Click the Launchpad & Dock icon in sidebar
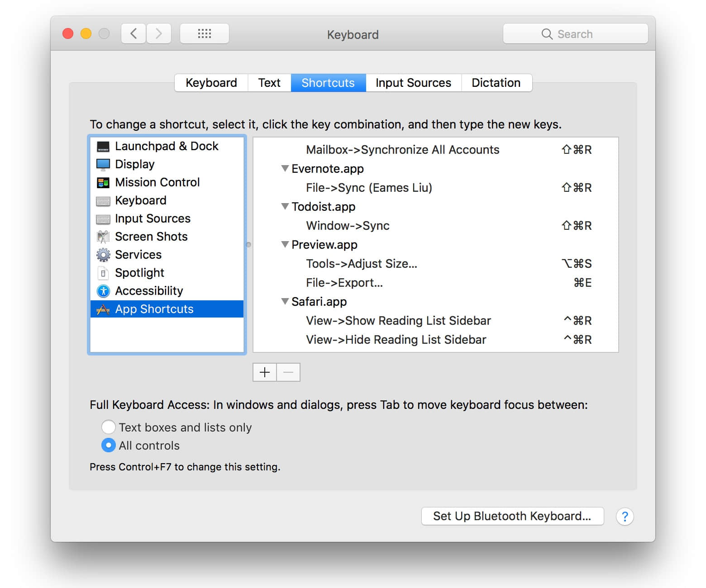706x588 pixels. click(x=103, y=147)
